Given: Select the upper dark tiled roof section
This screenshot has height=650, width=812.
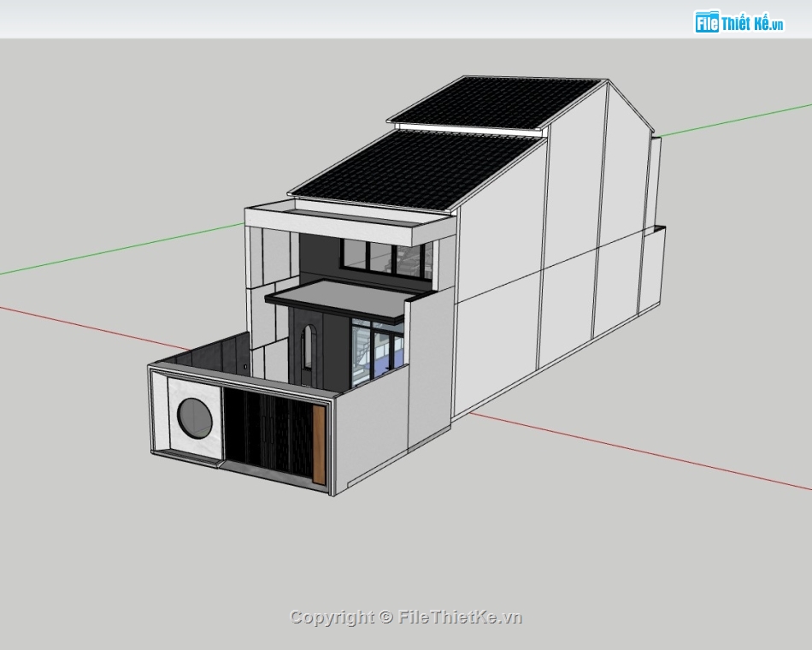Looking at the screenshot, I should pos(496,103).
